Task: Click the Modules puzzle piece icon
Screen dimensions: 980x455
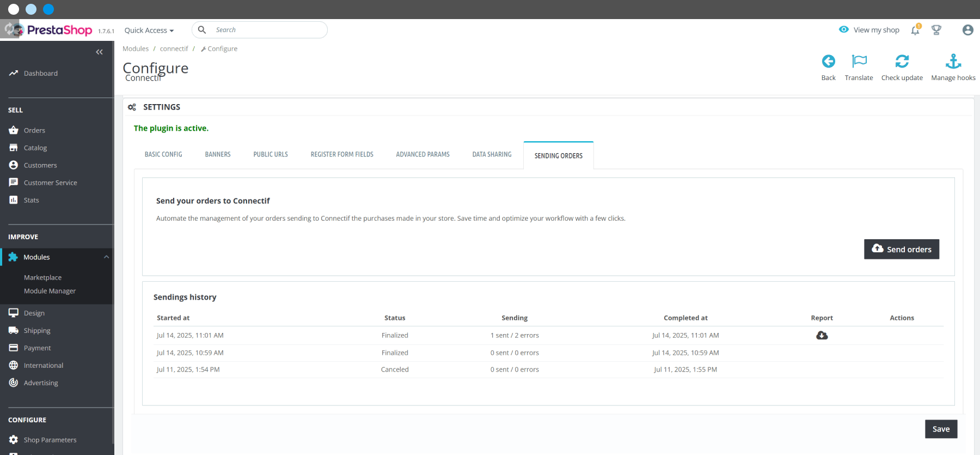Action: pyautogui.click(x=13, y=257)
